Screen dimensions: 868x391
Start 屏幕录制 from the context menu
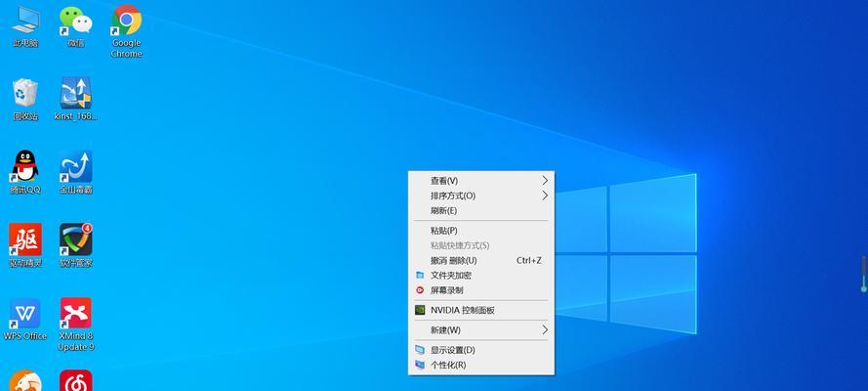481,290
